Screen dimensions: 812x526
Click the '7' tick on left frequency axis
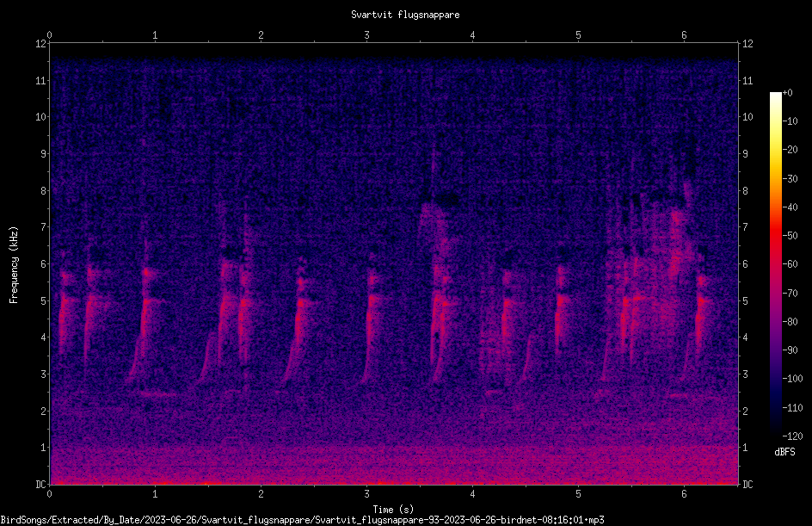click(x=43, y=227)
